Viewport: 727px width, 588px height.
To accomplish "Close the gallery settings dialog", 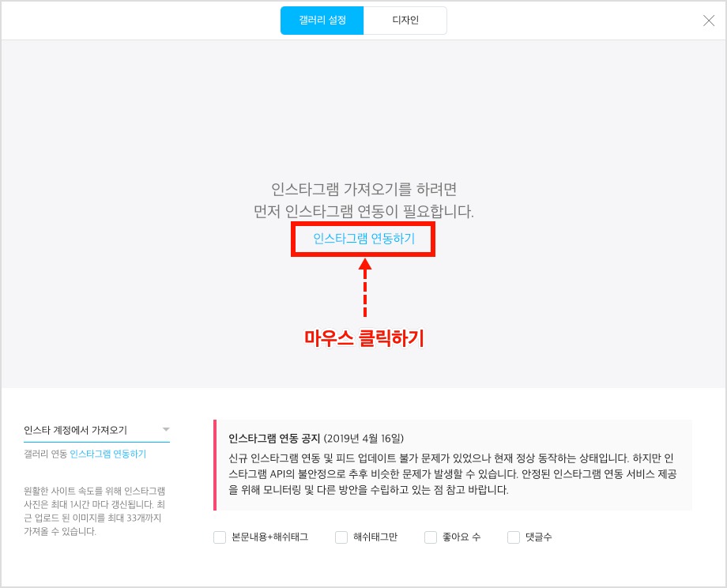I will [709, 21].
